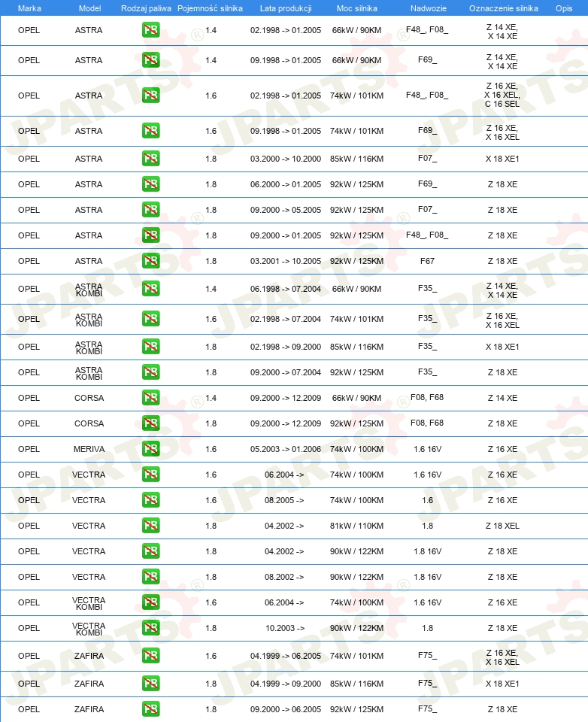Click fuel icon in ASTRA KOMBI 85kW row
The height and width of the screenshot is (722, 588).
click(151, 347)
